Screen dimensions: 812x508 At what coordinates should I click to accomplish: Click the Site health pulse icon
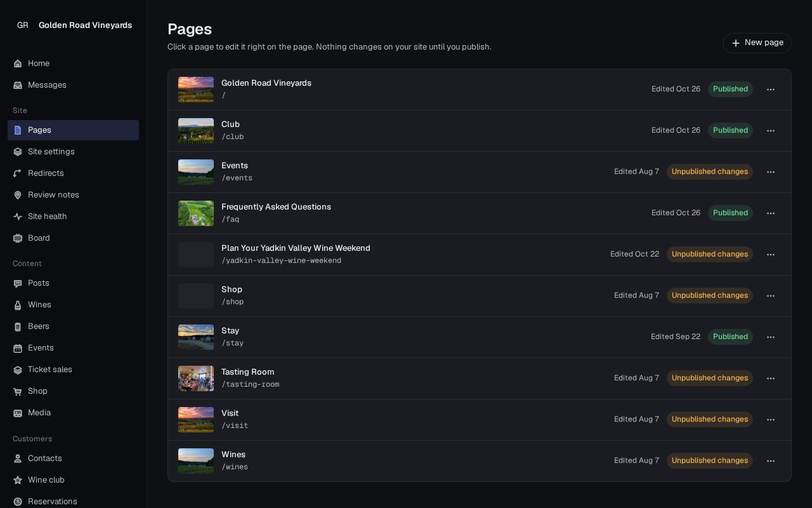[x=18, y=217]
